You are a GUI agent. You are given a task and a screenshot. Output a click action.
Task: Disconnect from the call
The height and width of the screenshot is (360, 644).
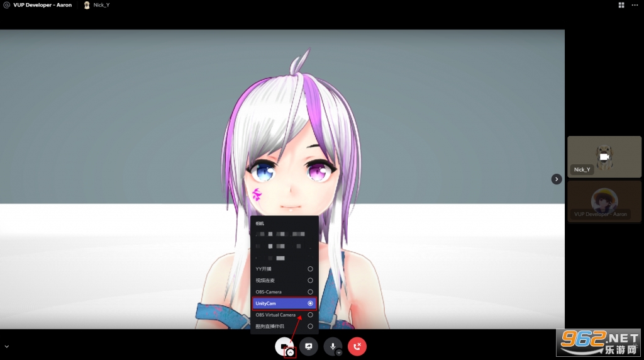[x=357, y=346]
